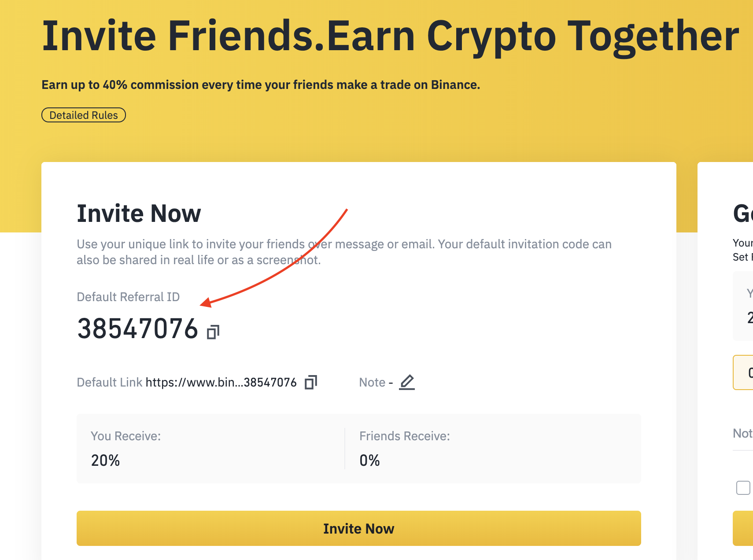Image resolution: width=753 pixels, height=560 pixels.
Task: Click the 40% commission subtitle text
Action: (x=261, y=85)
